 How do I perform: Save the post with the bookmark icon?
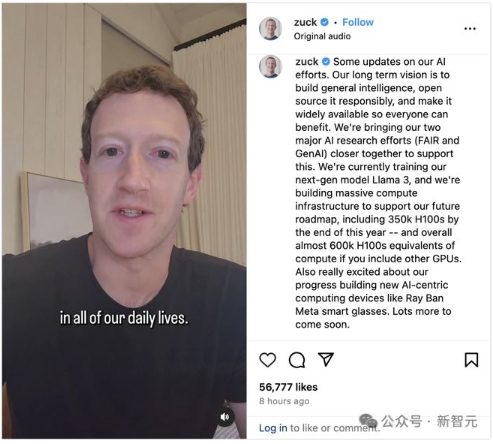pyautogui.click(x=471, y=360)
